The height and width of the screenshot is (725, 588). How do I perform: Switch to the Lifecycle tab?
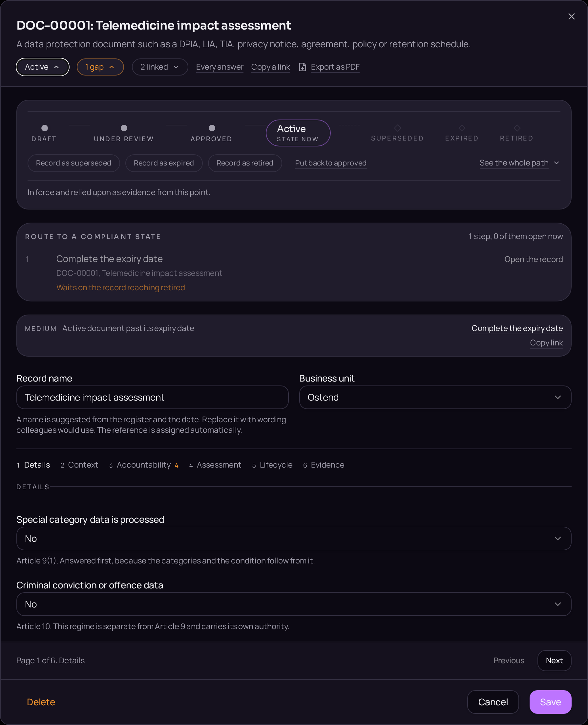pyautogui.click(x=272, y=465)
